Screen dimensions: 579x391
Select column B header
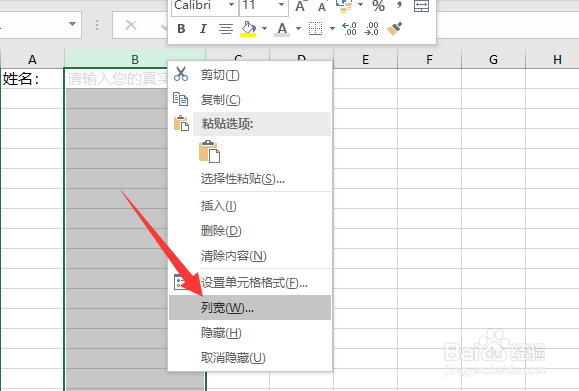(x=135, y=59)
